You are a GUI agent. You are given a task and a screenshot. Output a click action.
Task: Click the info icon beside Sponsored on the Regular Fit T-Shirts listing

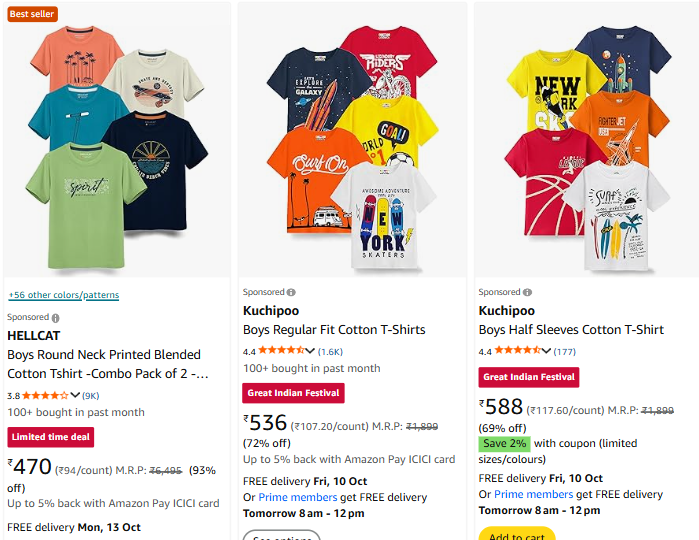(291, 292)
